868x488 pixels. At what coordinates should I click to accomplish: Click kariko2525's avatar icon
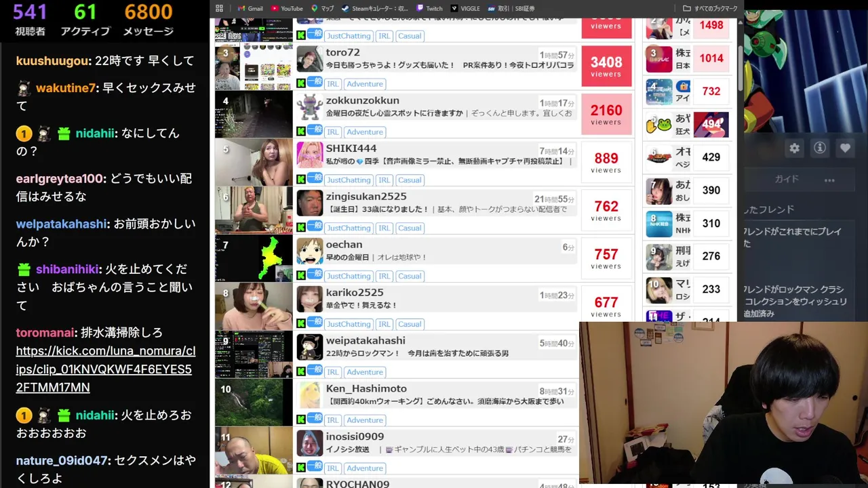point(310,300)
